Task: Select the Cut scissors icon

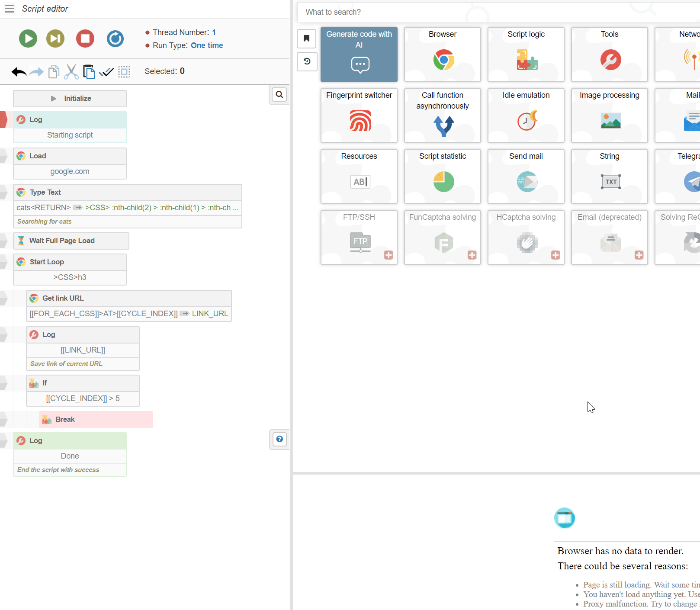Action: click(71, 72)
